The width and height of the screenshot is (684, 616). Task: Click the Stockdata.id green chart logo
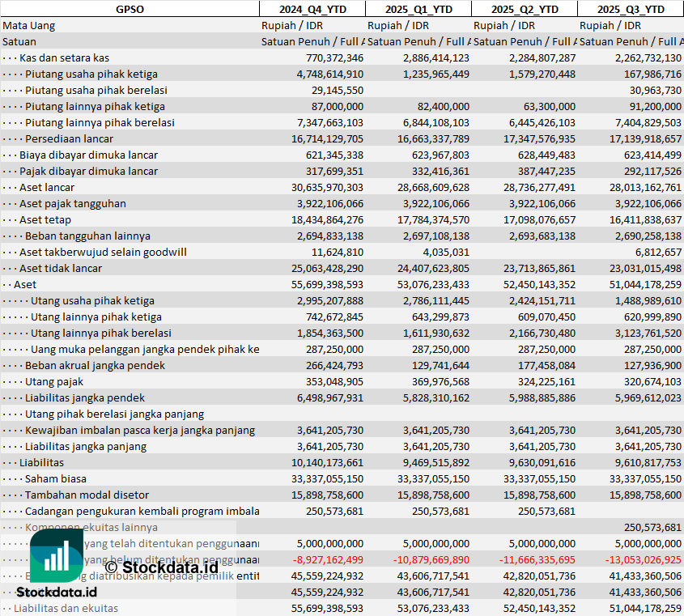point(56,558)
